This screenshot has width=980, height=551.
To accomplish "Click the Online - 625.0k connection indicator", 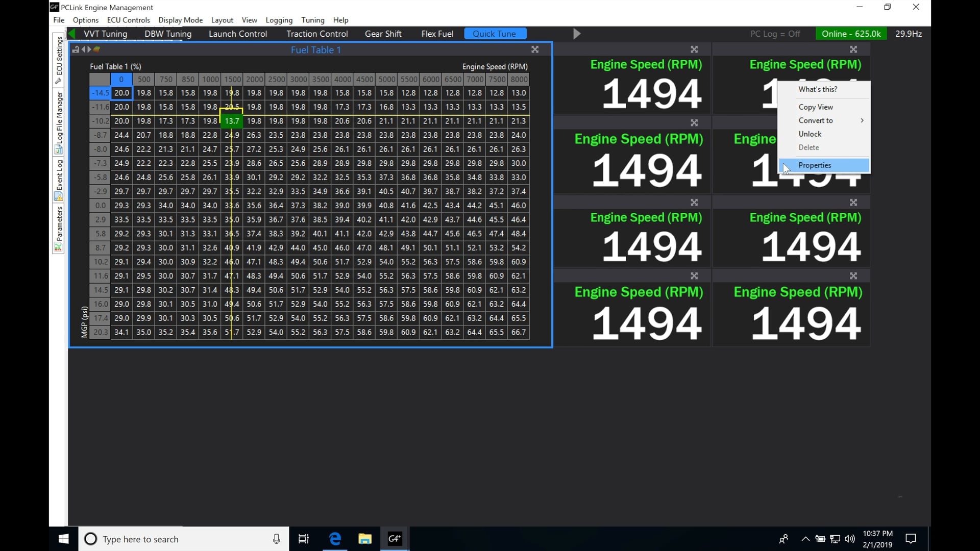I will point(851,34).
